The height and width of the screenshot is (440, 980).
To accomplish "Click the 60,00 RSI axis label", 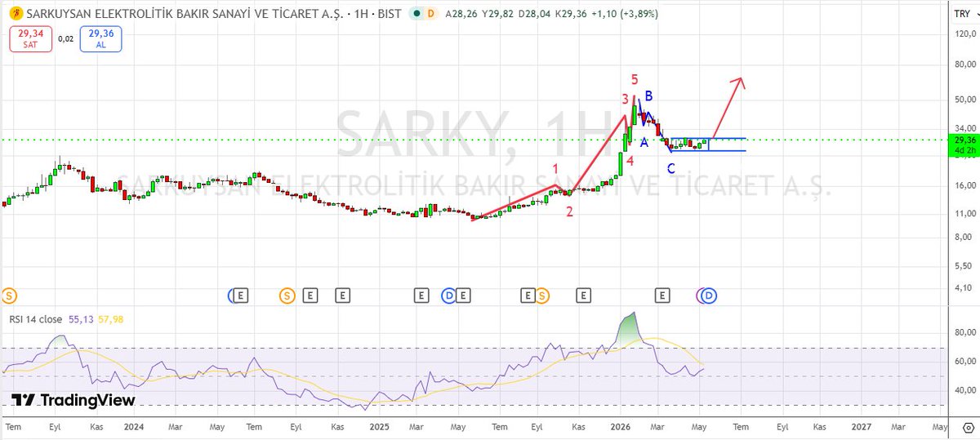I will [x=964, y=362].
